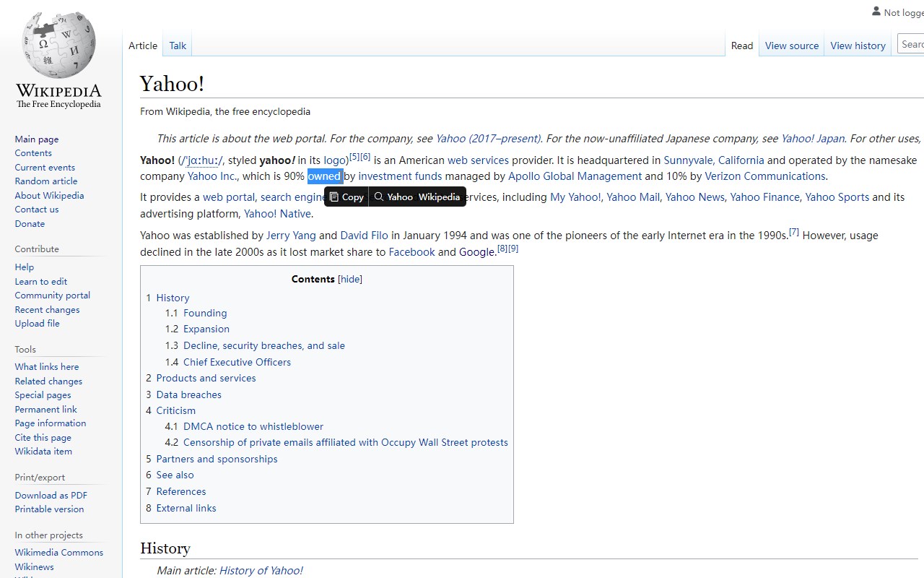Jump to Censorship of private emails section
Image resolution: width=924 pixels, height=578 pixels.
(x=346, y=442)
